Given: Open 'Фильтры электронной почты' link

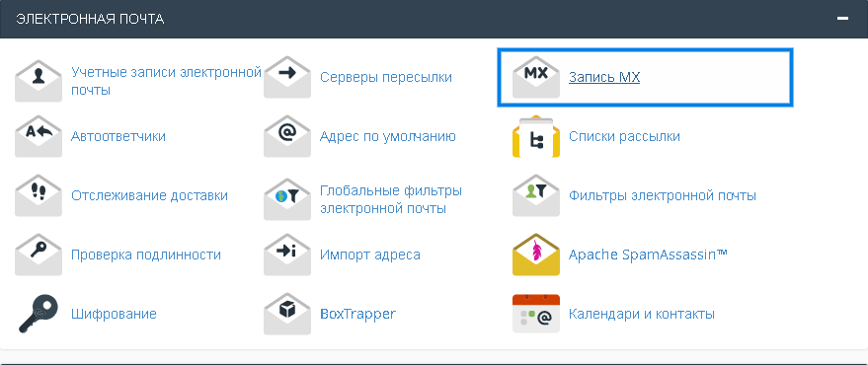Looking at the screenshot, I should [x=662, y=195].
